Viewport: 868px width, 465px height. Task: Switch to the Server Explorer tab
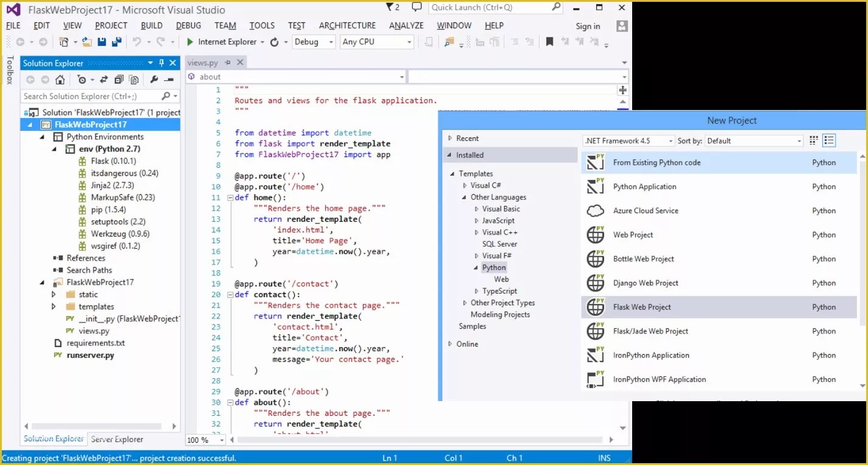pyautogui.click(x=117, y=439)
